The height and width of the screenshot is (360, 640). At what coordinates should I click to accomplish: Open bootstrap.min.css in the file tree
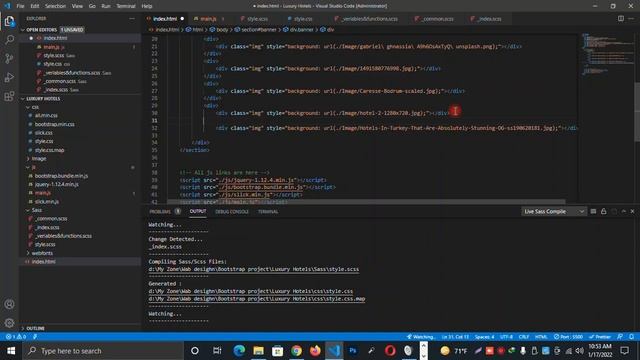pyautogui.click(x=54, y=124)
